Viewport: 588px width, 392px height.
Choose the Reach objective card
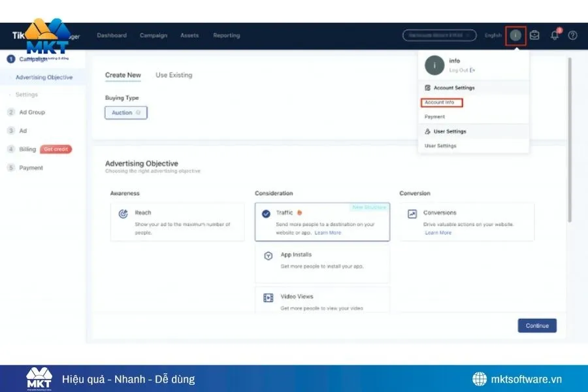(177, 221)
